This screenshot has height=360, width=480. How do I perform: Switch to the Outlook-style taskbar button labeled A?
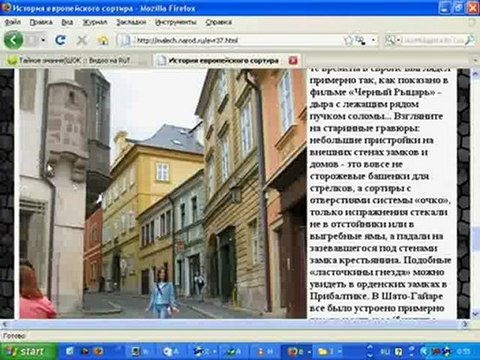click(x=172, y=351)
